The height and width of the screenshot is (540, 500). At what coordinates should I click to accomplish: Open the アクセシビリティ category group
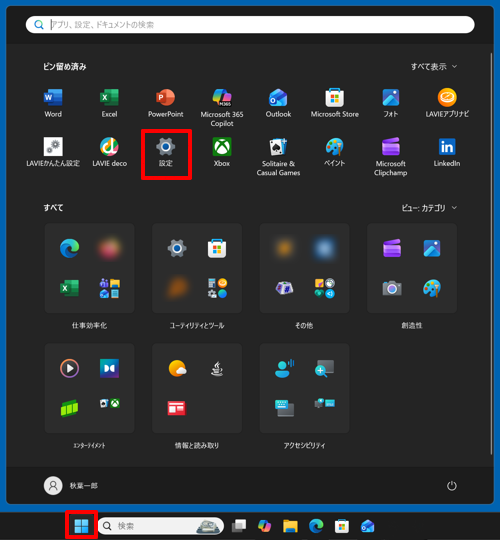304,388
